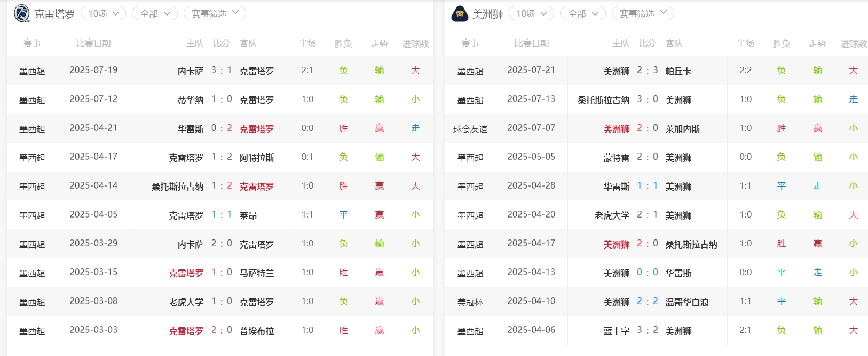Click 内卡萨 team name in 2025-07-19 match
Screen dimensions: 868x356
[191, 71]
